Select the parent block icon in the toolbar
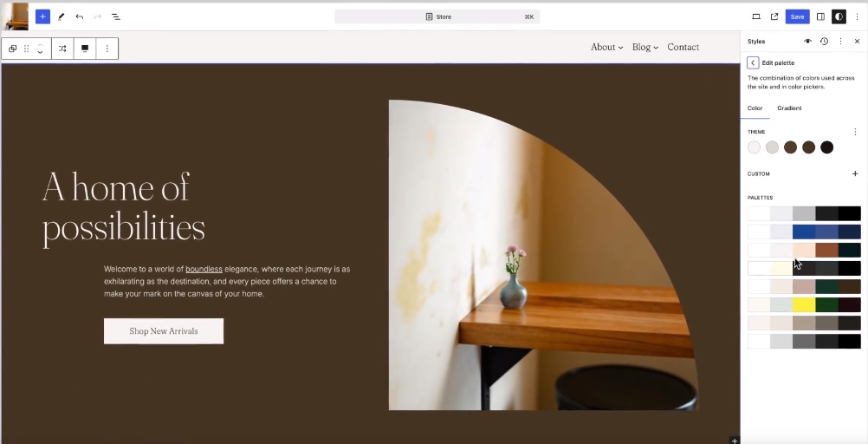Image resolution: width=868 pixels, height=444 pixels. (13, 49)
